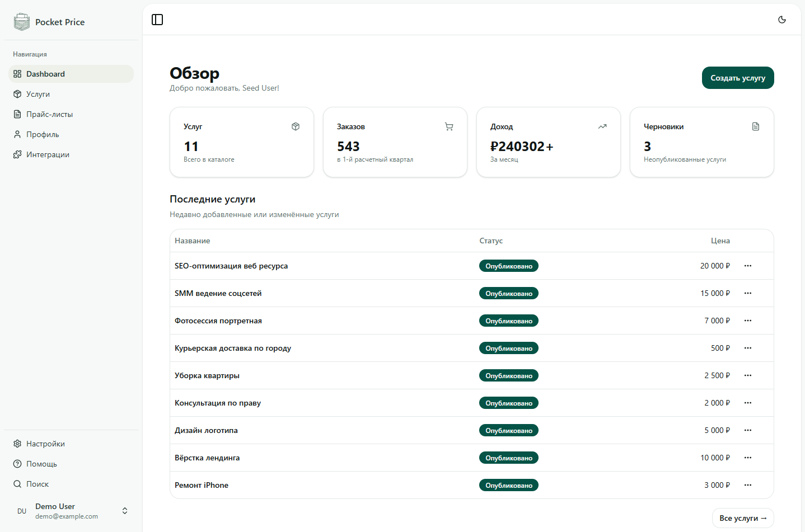Click the question mark icon beside Помощь

tap(17, 464)
